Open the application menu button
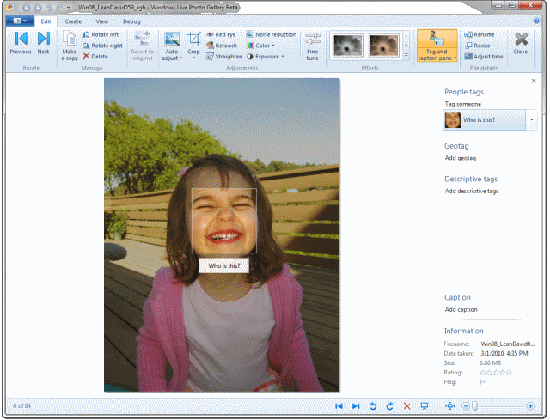 (20, 21)
